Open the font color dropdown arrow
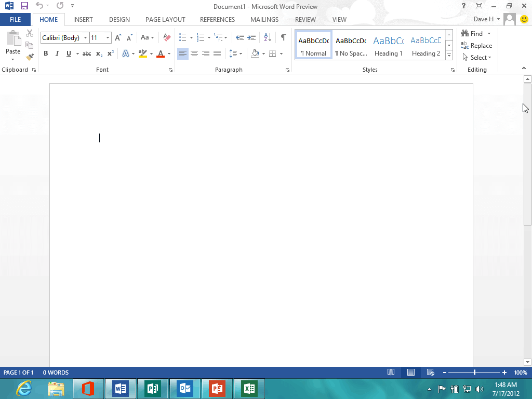532x399 pixels. tap(169, 54)
